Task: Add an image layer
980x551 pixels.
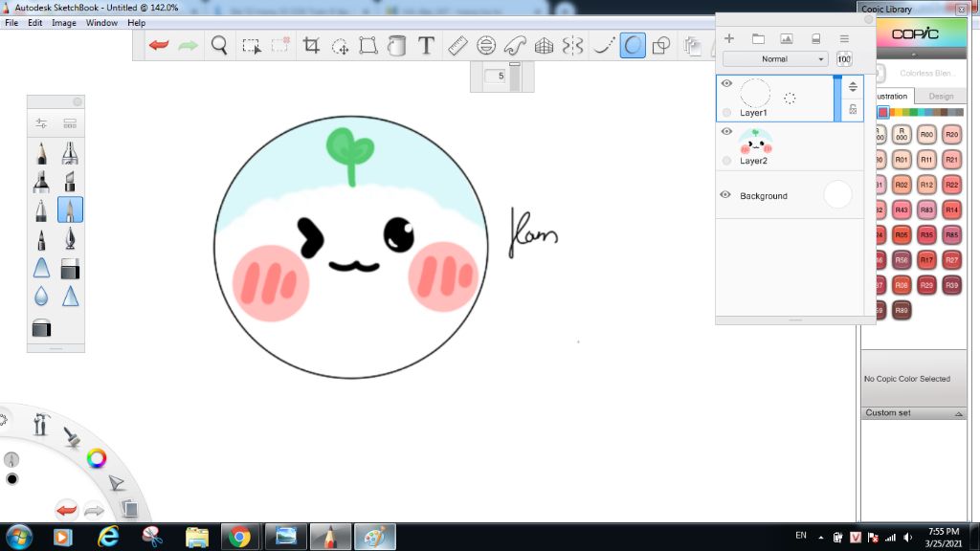Action: (x=787, y=38)
